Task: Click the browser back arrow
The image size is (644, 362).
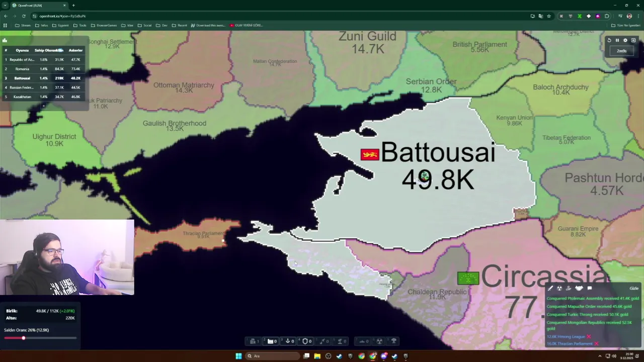Action: [6, 16]
